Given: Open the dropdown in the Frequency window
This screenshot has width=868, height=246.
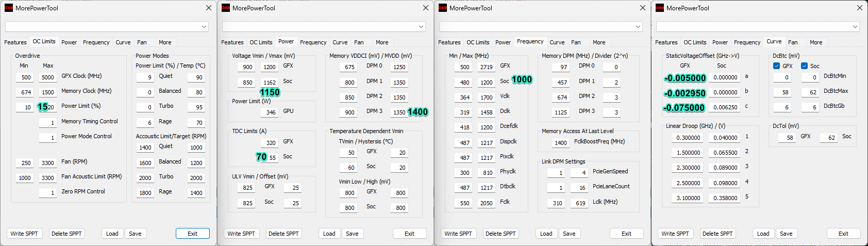Looking at the screenshot, I should click(541, 26).
